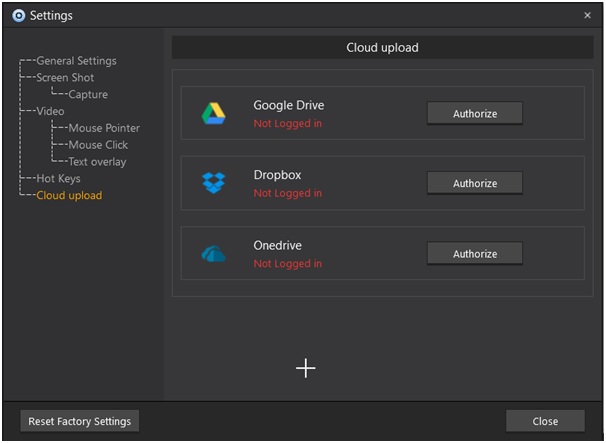Click the Google Drive logo icon

coord(213,114)
